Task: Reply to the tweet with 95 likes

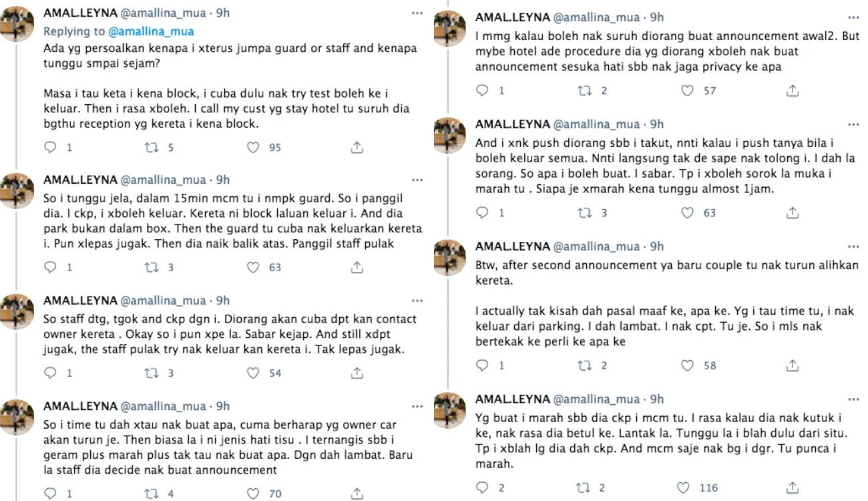Action: (51, 147)
